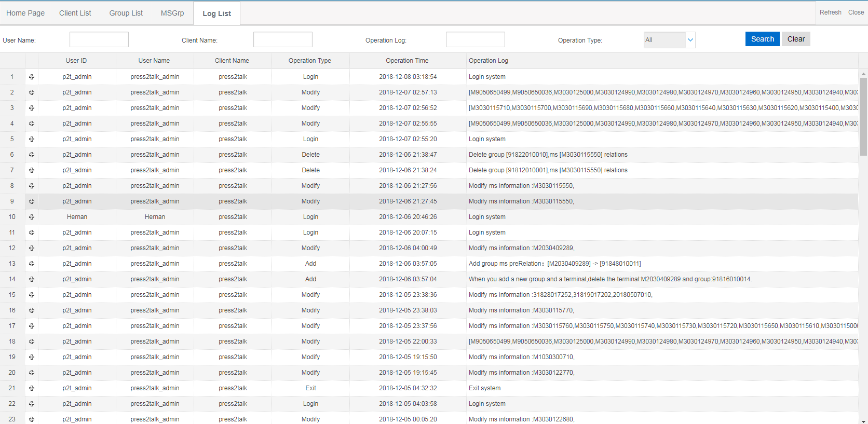The height and width of the screenshot is (424, 868).
Task: Switch to the Group List tab
Action: tap(126, 13)
